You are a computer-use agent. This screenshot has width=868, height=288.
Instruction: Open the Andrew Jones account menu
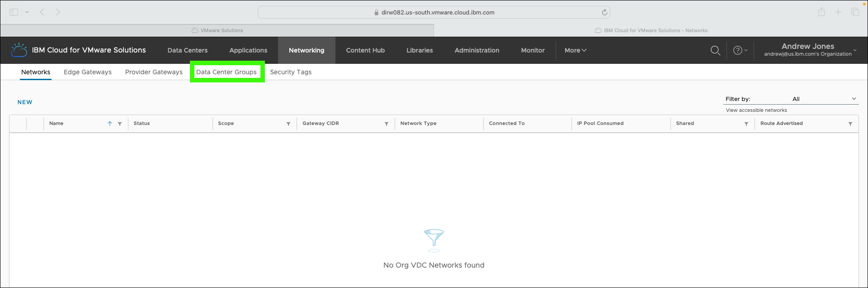point(810,50)
